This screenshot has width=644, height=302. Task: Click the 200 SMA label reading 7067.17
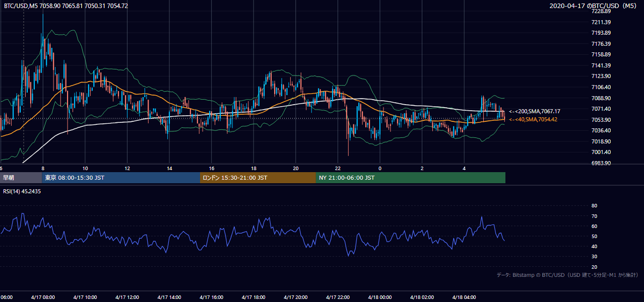click(535, 111)
